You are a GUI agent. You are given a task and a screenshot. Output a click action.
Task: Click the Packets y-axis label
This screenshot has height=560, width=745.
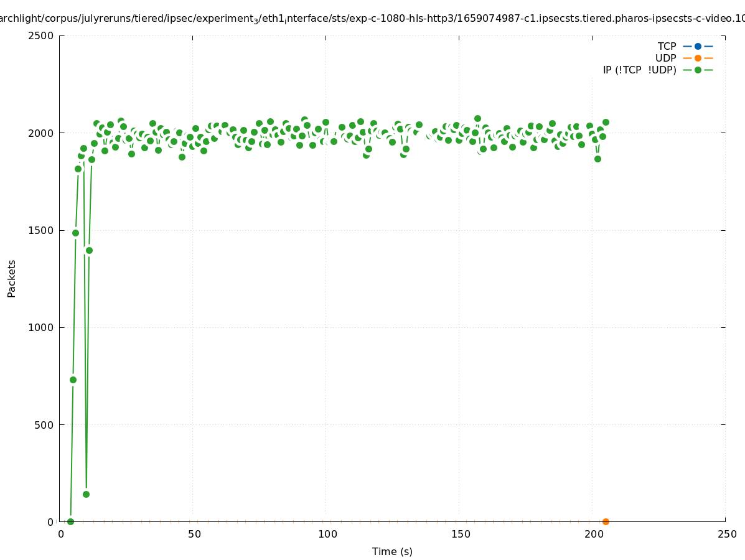coord(12,278)
